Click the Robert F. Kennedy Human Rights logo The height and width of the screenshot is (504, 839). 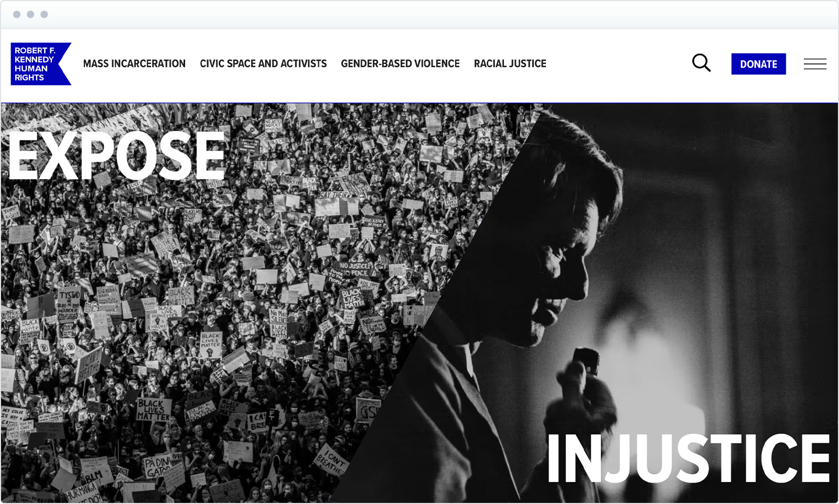[41, 64]
